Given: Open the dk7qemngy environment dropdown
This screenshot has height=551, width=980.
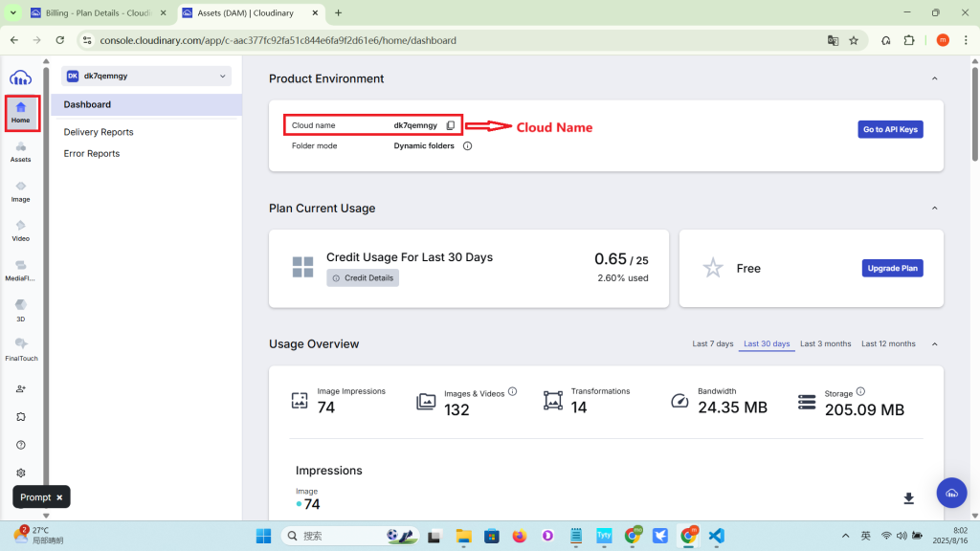Looking at the screenshot, I should (146, 77).
